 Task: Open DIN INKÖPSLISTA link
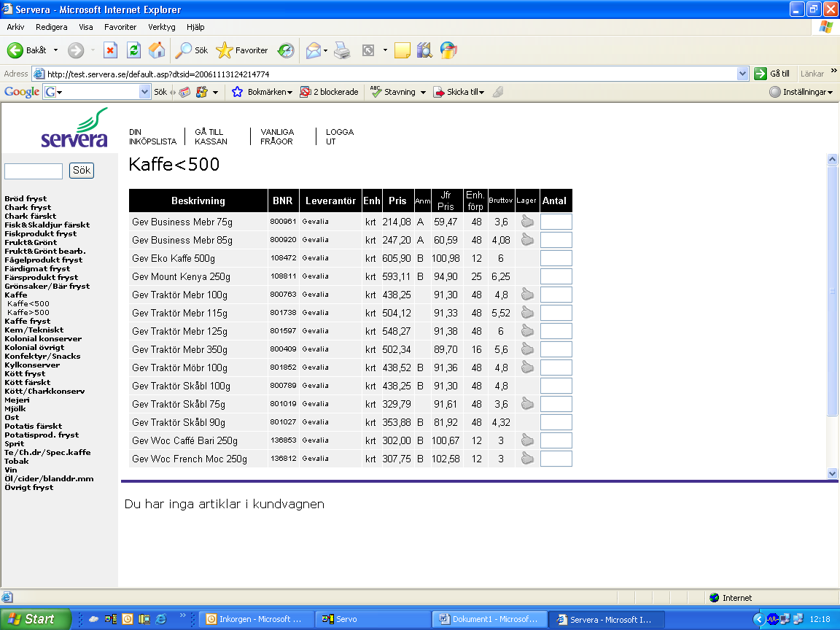(x=152, y=136)
